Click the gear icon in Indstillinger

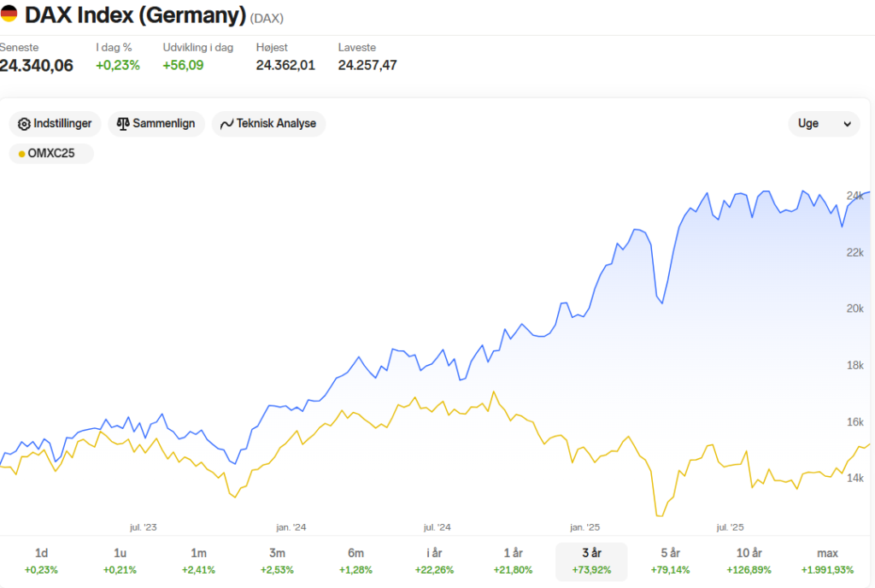24,124
